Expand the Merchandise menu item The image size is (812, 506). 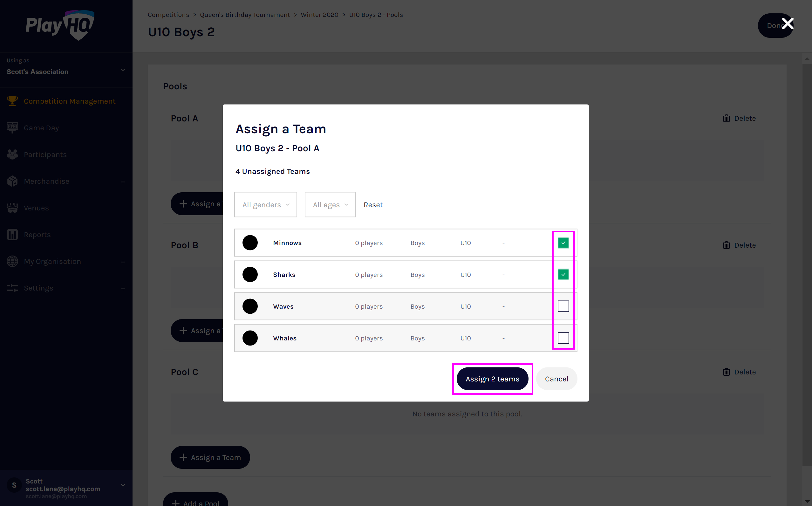click(123, 182)
